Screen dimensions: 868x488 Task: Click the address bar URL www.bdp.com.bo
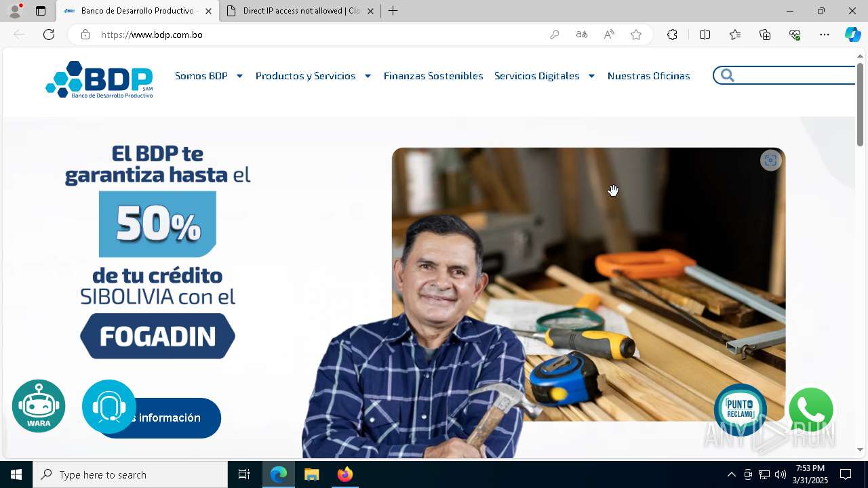click(152, 35)
